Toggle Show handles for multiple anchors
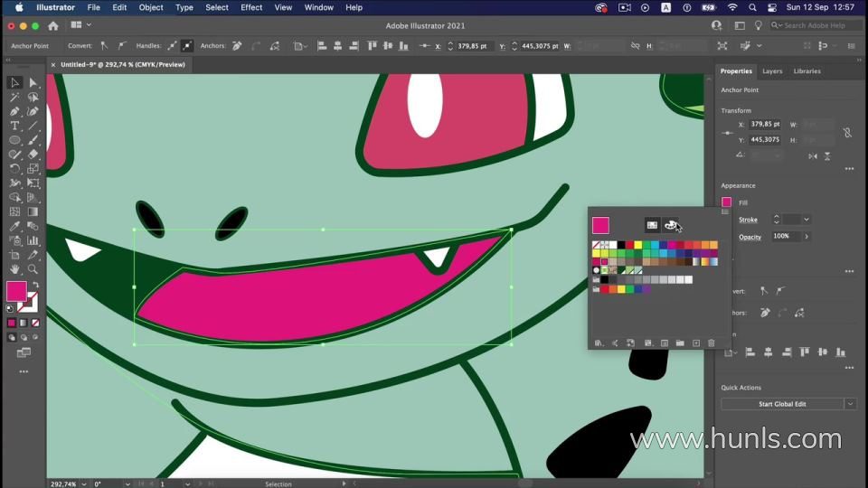Viewport: 868px width, 488px height. [x=172, y=46]
